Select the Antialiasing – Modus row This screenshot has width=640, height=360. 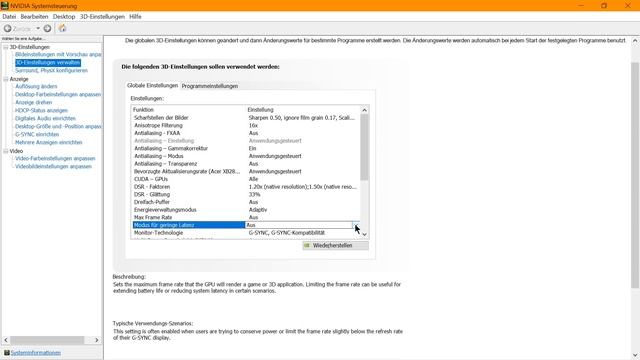[246, 156]
